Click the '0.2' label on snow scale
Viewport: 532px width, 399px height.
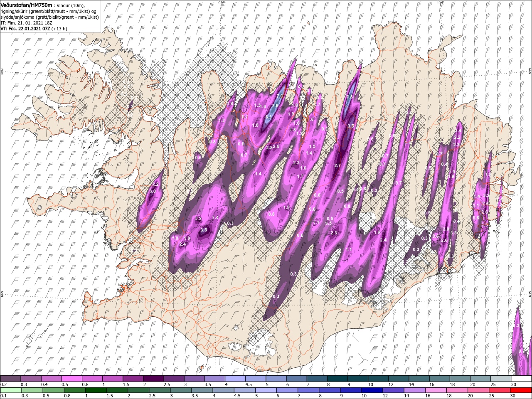click(x=4, y=384)
